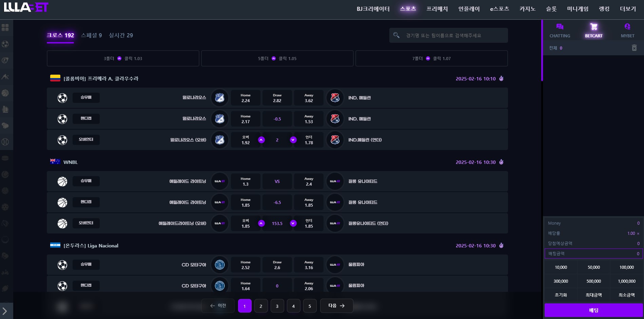Select soccer ball icon in left sidebar
The image size is (644, 319).
(x=5, y=44)
